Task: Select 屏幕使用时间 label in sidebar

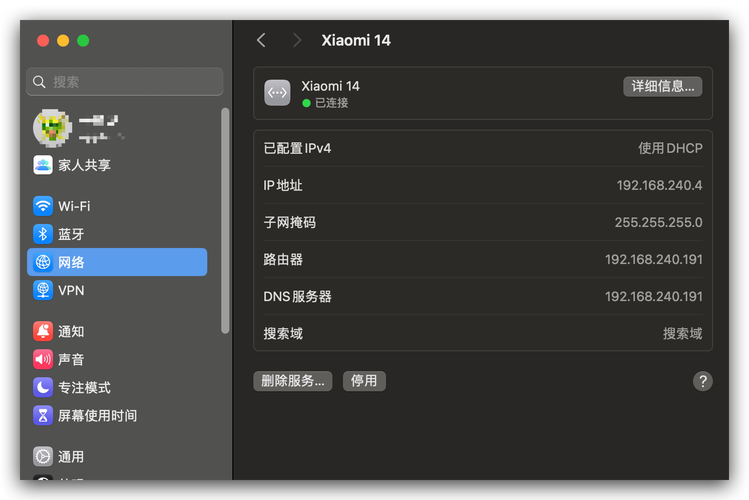Action: pos(97,415)
